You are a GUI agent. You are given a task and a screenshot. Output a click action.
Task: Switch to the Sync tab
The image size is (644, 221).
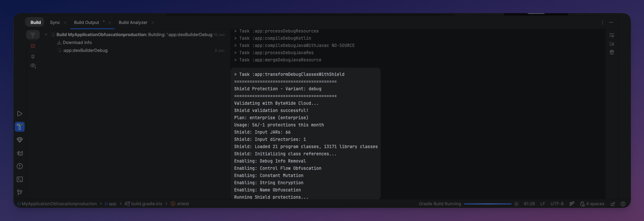coord(55,22)
